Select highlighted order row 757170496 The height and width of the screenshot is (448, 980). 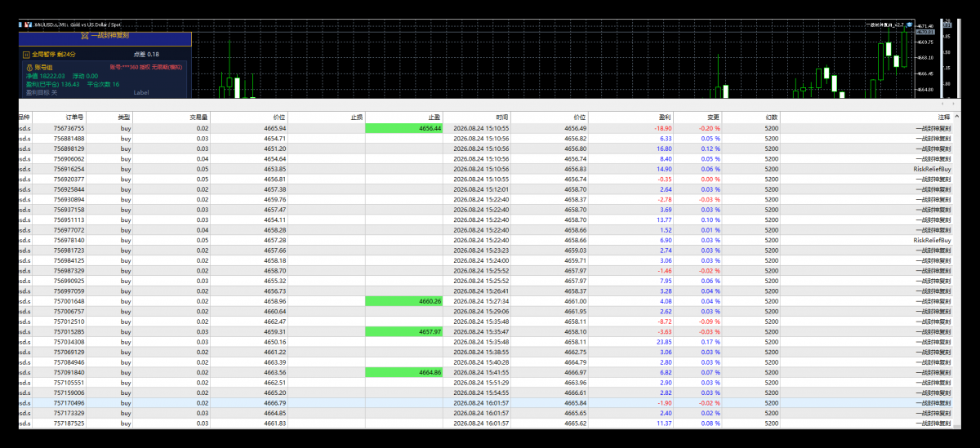(487, 403)
